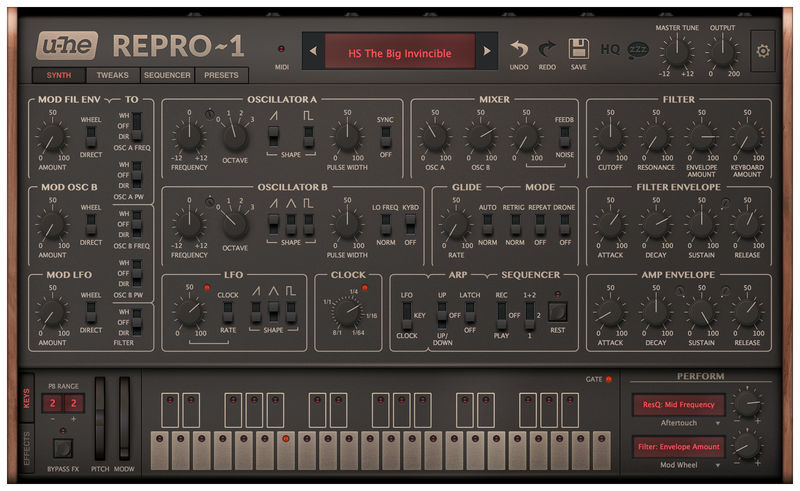
Task: Click the Undo arrow icon
Action: coord(519,50)
